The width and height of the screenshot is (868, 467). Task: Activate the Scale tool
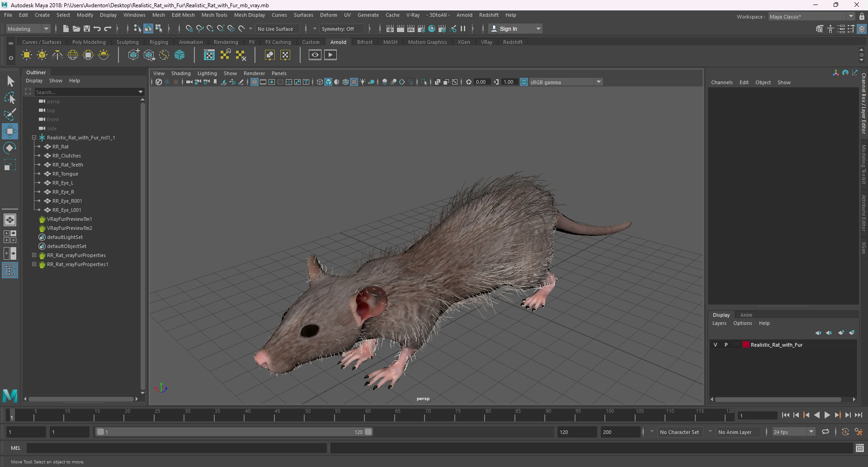(9, 165)
